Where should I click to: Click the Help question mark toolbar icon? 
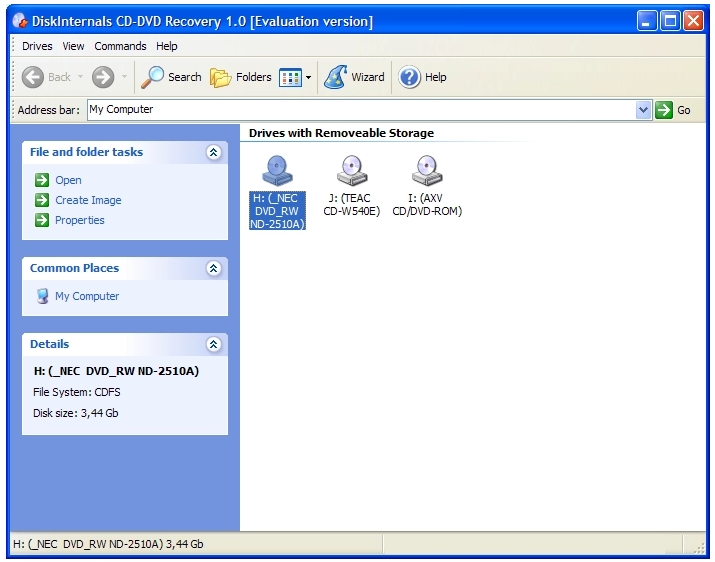coord(409,77)
